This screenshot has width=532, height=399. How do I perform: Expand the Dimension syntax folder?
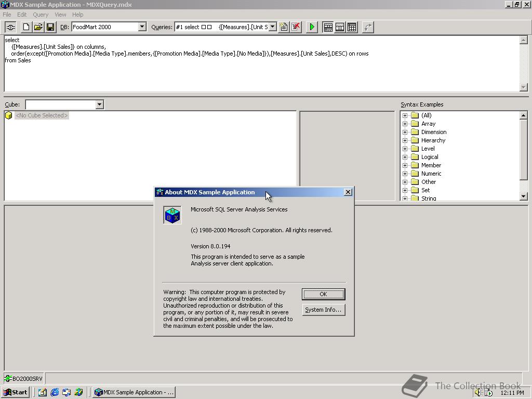point(405,132)
